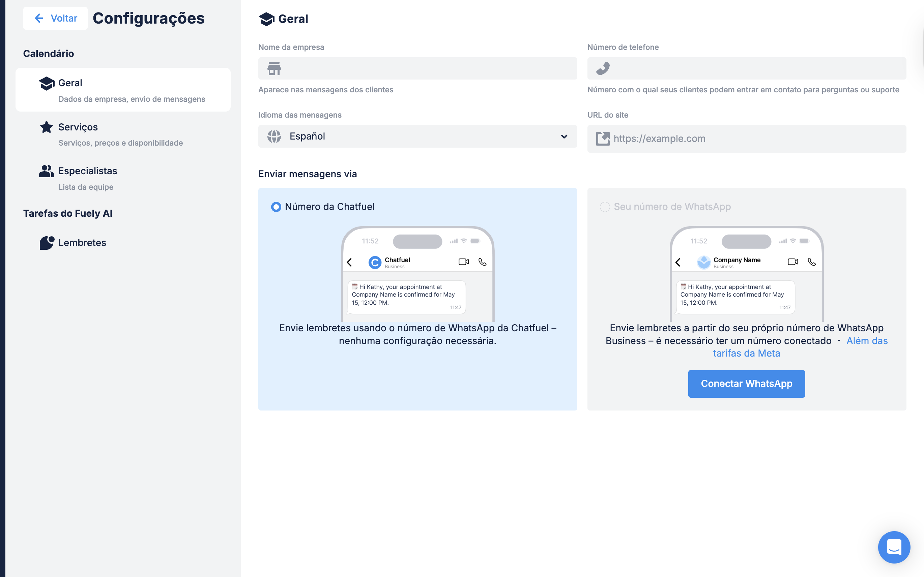Click the storefront icon in company name field
Viewport: 924px width, 577px height.
(x=274, y=69)
